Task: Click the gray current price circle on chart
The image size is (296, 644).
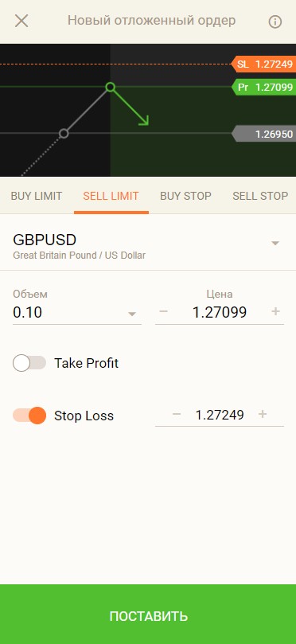Action: coord(64,134)
